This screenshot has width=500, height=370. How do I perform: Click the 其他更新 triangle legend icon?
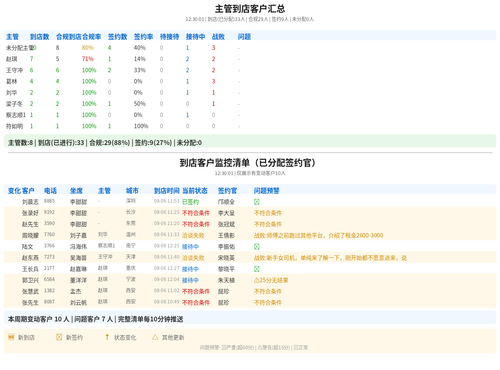155,337
